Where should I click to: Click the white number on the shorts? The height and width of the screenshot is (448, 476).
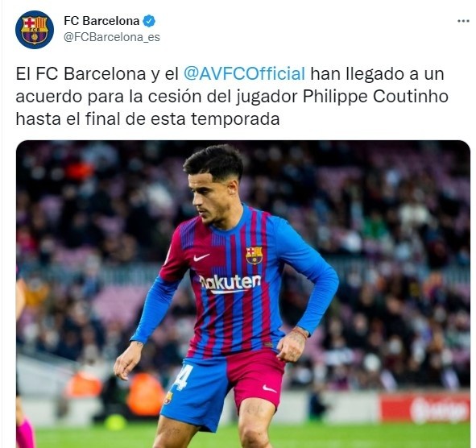point(183,377)
